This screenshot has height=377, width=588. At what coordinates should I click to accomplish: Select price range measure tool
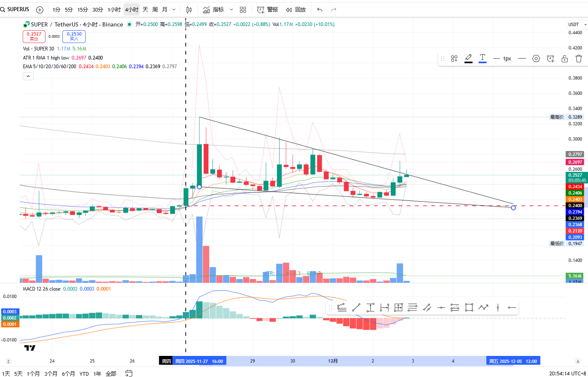pos(370,307)
